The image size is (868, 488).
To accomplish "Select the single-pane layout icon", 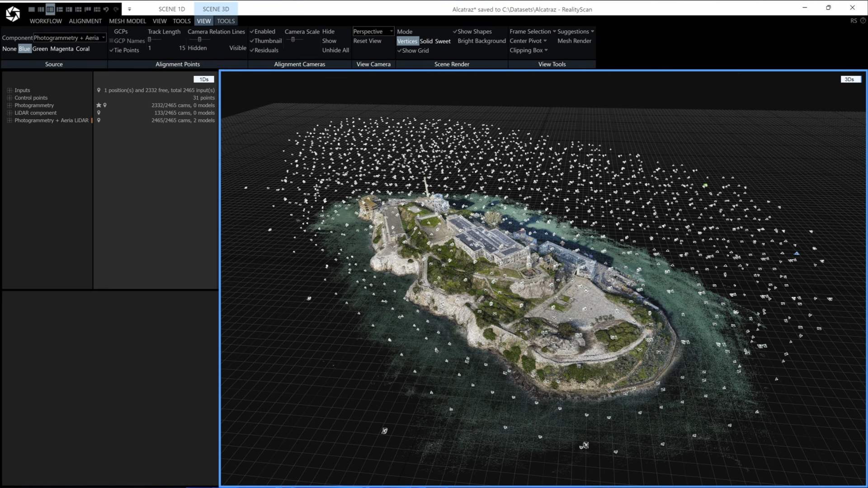I will (32, 9).
